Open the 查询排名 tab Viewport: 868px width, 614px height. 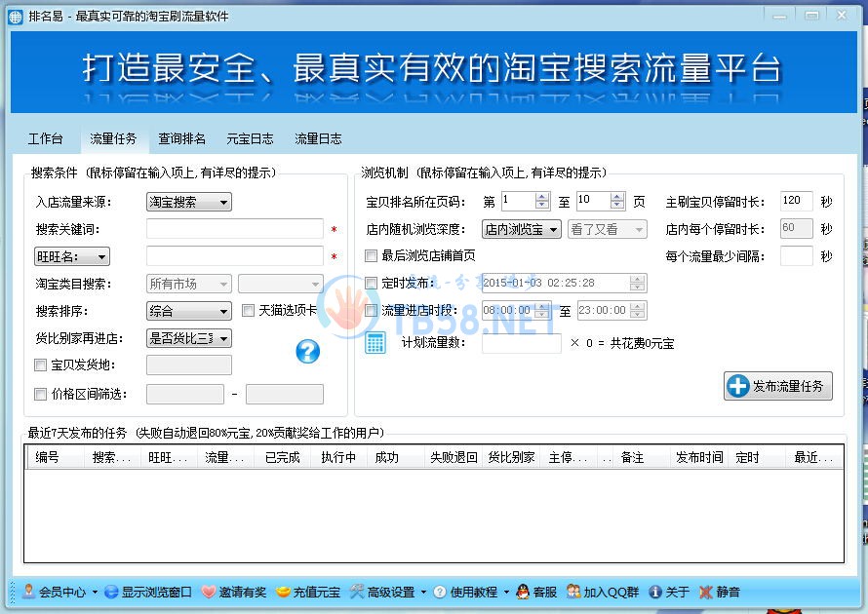point(182,138)
